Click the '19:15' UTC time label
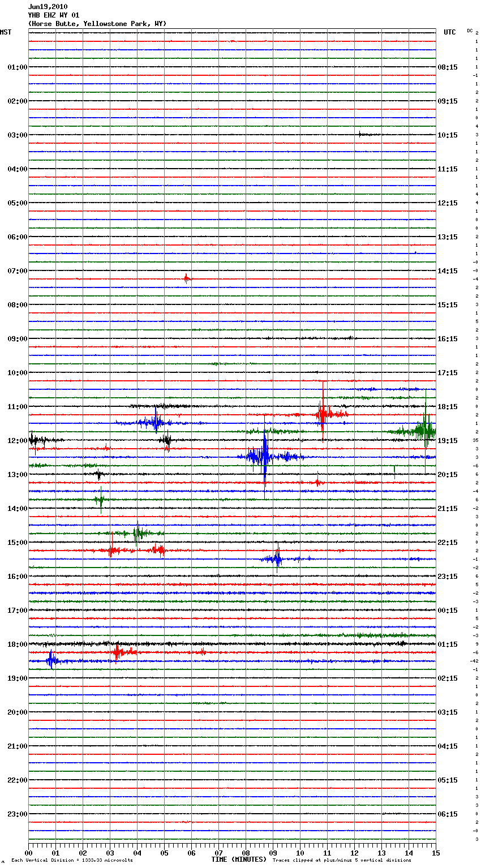The height and width of the screenshot is (868, 481). click(448, 441)
